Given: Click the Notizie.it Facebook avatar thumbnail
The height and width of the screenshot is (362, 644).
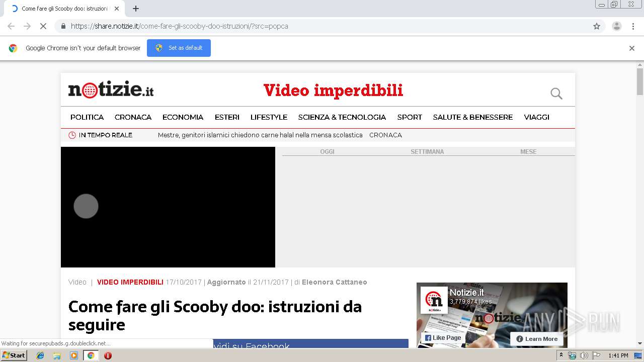Looking at the screenshot, I should [x=434, y=300].
